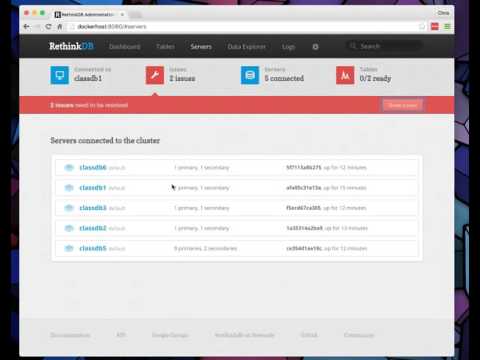This screenshot has width=480, height=360.
Task: Click the hash ID in classdb3 row
Action: tap(303, 208)
